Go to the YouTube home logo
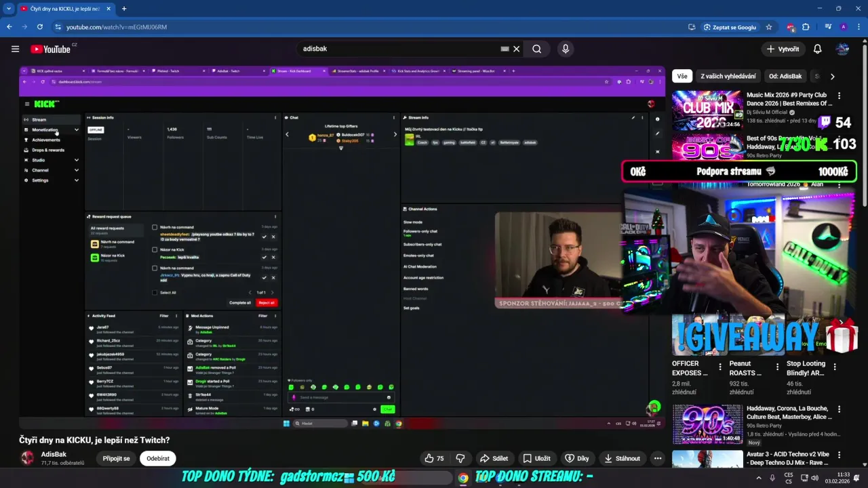This screenshot has height=488, width=868. click(50, 49)
